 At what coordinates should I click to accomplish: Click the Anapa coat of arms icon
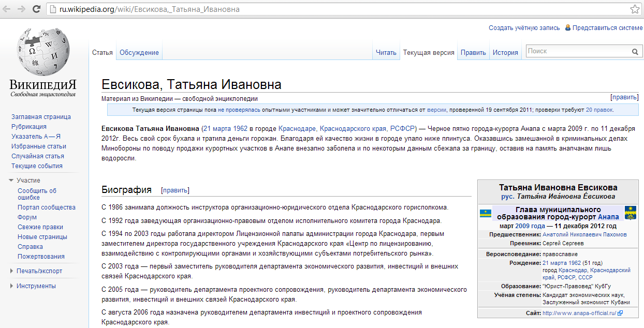click(x=630, y=213)
